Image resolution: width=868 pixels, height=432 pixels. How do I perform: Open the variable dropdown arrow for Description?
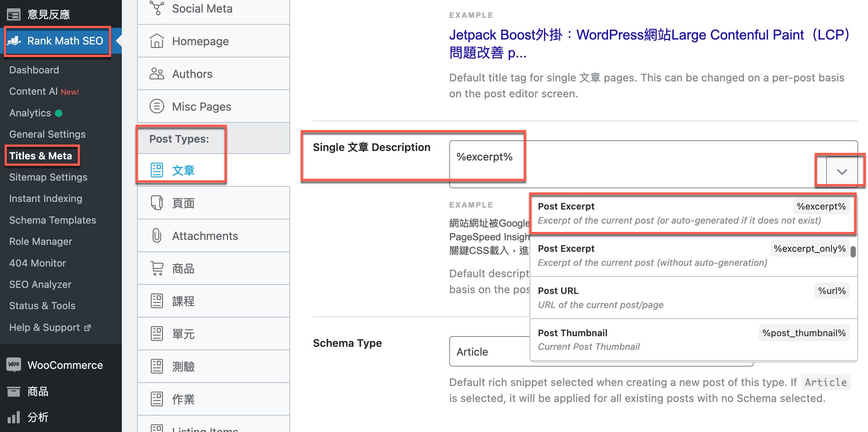click(x=842, y=172)
